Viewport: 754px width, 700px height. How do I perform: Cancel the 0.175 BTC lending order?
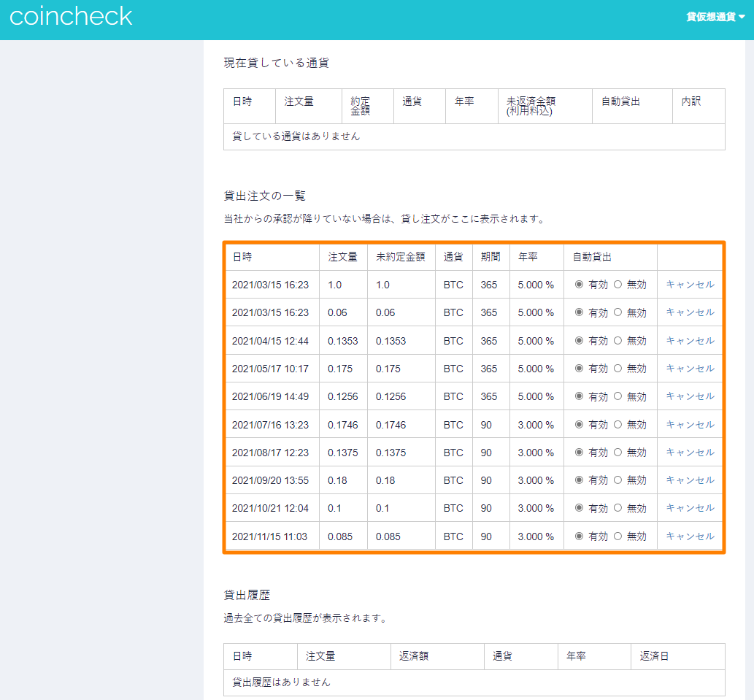point(690,369)
